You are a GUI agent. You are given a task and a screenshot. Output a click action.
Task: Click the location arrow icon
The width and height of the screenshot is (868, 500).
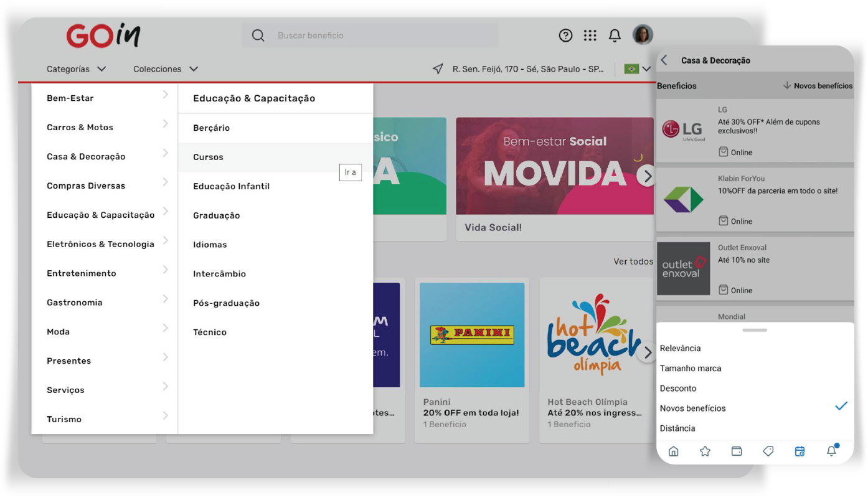point(438,68)
